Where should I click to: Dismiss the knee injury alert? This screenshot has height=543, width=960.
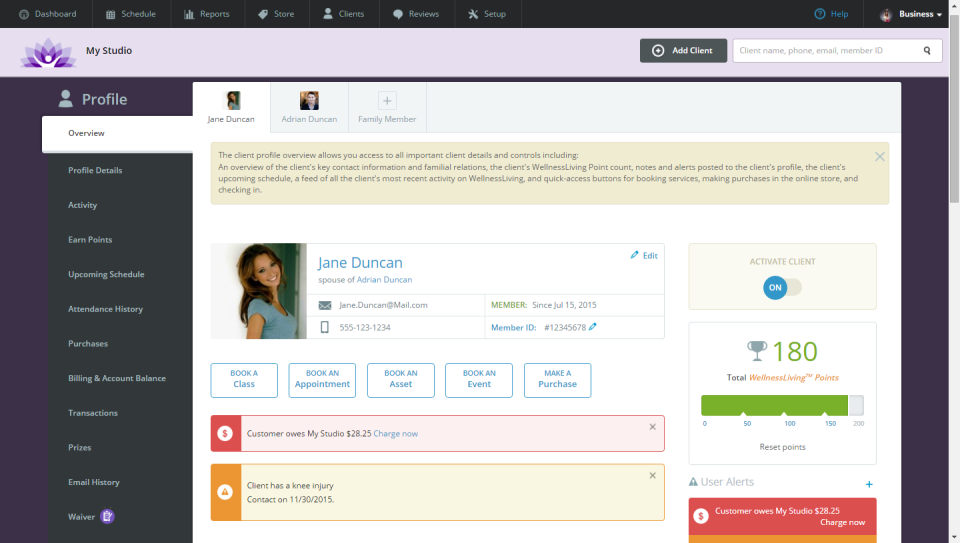click(653, 475)
